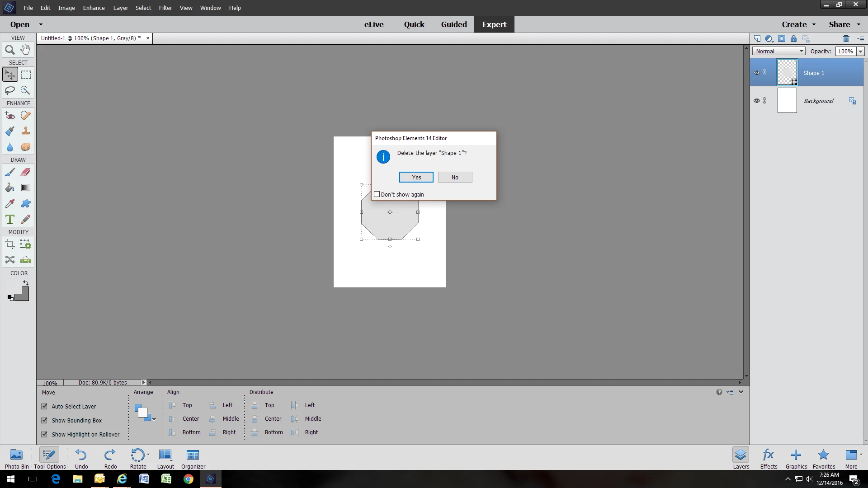Hide the Shape 1 layer
The image size is (868, 488).
756,73
